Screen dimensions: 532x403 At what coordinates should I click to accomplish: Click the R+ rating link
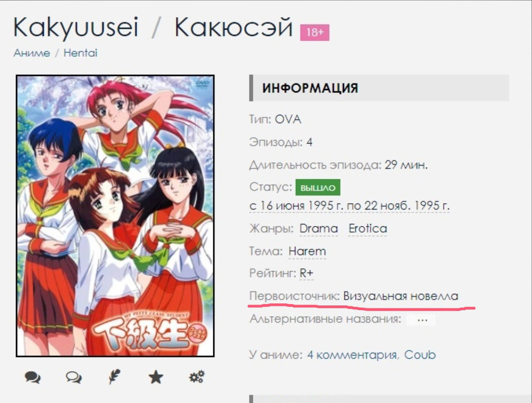pyautogui.click(x=307, y=273)
